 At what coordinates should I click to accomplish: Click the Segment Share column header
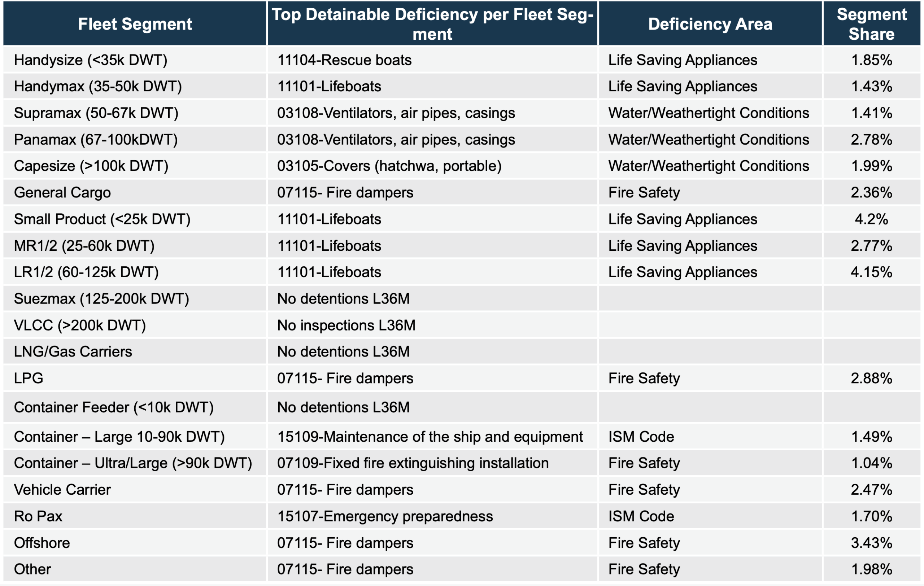tap(871, 24)
